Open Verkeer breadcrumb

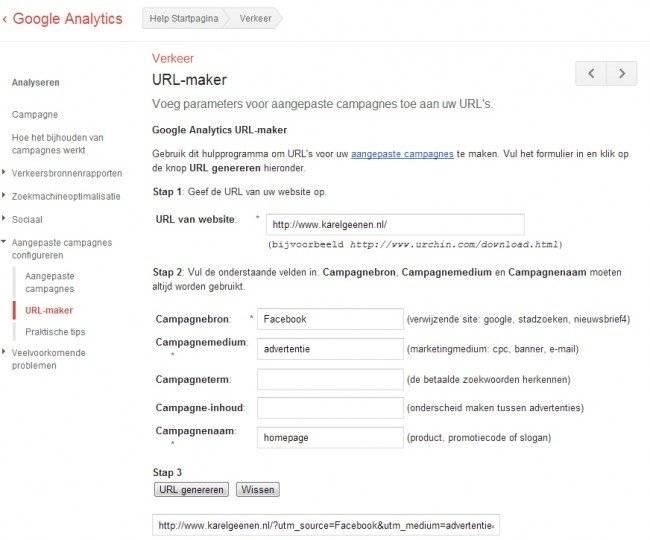tap(255, 18)
